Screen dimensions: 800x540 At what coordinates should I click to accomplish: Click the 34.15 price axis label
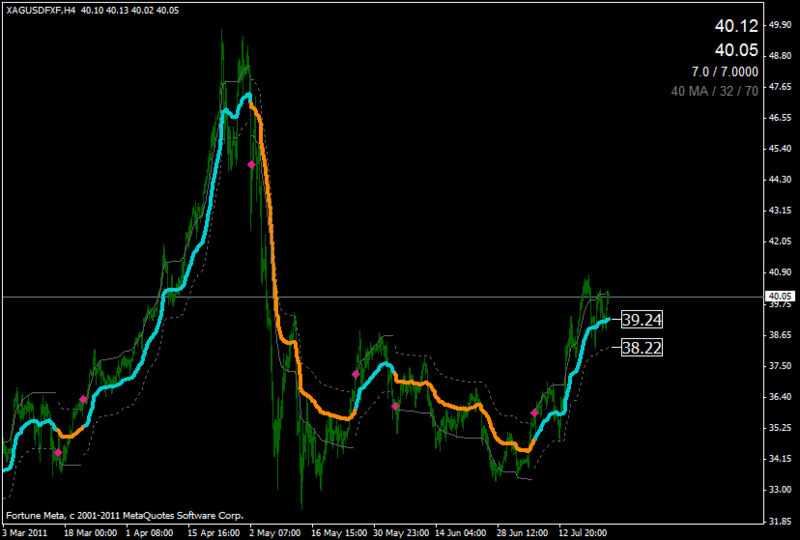click(x=780, y=458)
